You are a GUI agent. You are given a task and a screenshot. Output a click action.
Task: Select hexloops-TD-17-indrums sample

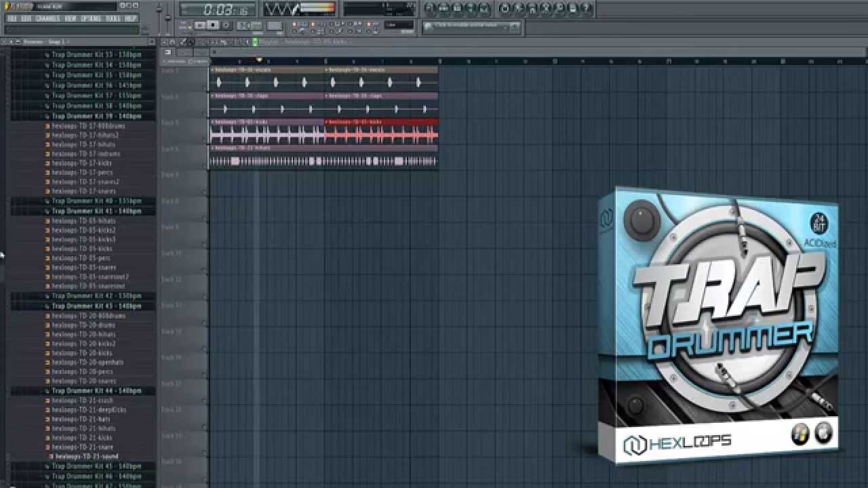86,154
